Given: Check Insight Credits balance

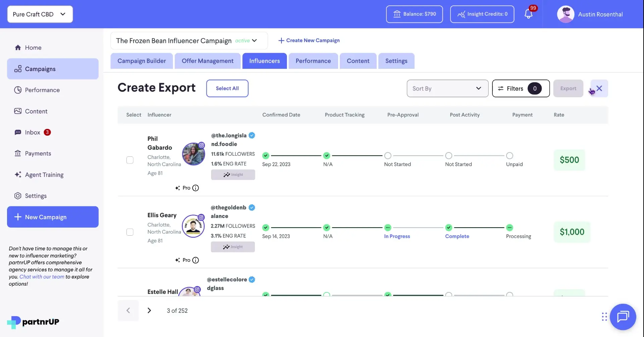Looking at the screenshot, I should tap(482, 14).
